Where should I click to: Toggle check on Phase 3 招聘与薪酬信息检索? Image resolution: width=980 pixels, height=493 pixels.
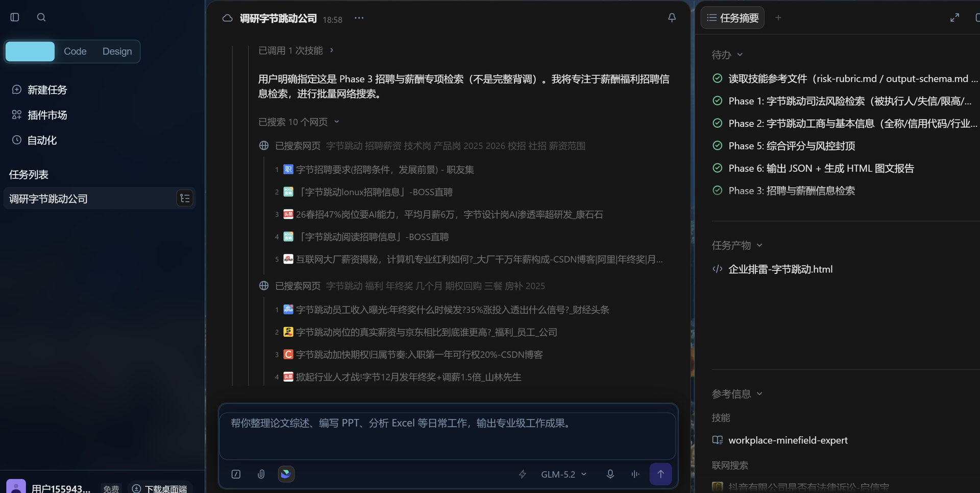(x=717, y=191)
